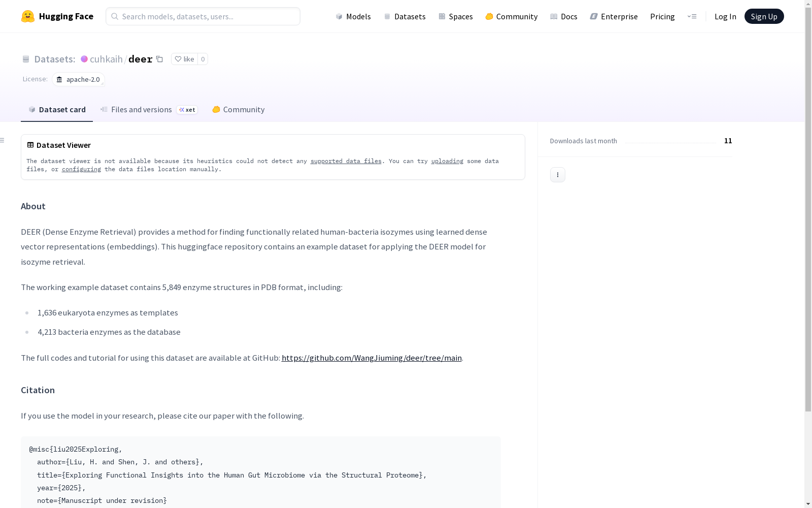Open the Enterprise navigation item
Screen dimensions: 812x508
pyautogui.click(x=614, y=16)
